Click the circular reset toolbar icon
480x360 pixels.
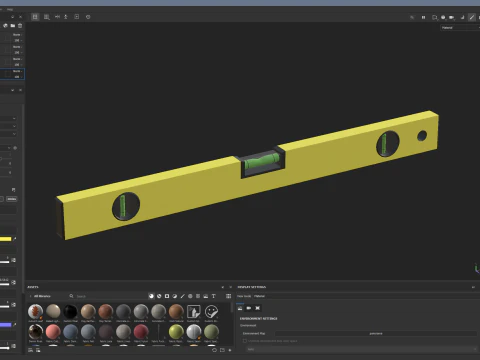[x=88, y=17]
